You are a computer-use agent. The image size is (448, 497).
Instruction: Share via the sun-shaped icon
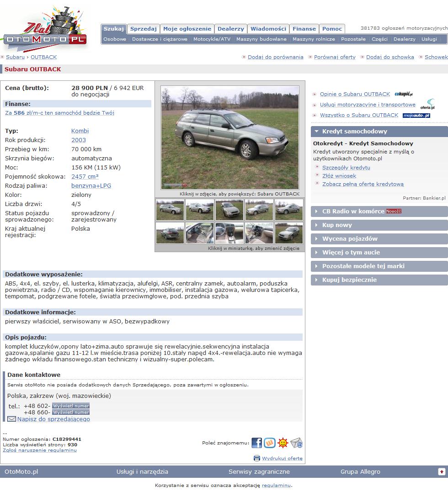(x=283, y=443)
